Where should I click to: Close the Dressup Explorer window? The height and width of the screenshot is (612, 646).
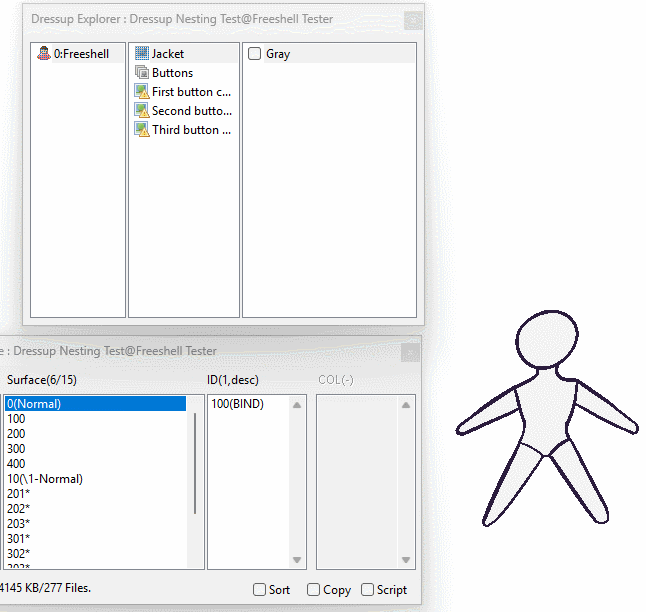[412, 20]
